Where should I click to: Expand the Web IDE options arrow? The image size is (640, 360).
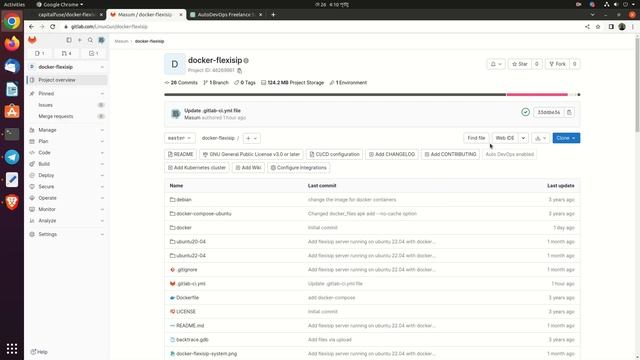523,138
